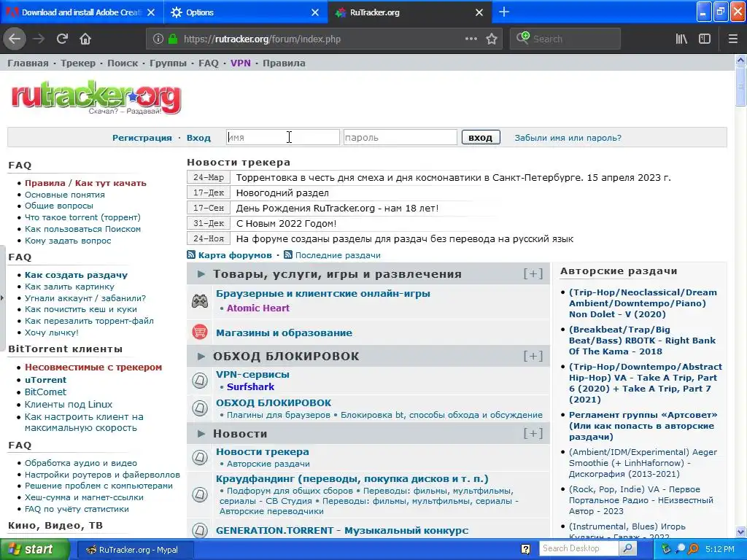The width and height of the screenshot is (747, 560).
Task: Open the browser home page icon
Action: [x=85, y=39]
